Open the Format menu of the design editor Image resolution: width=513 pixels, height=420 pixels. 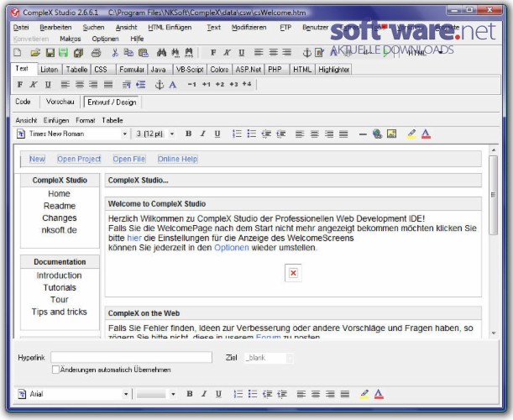click(x=86, y=120)
